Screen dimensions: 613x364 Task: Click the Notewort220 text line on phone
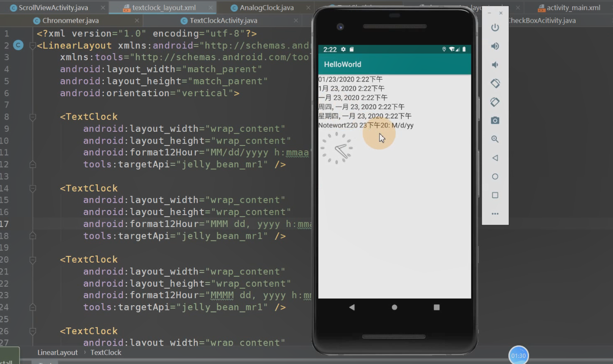click(366, 125)
